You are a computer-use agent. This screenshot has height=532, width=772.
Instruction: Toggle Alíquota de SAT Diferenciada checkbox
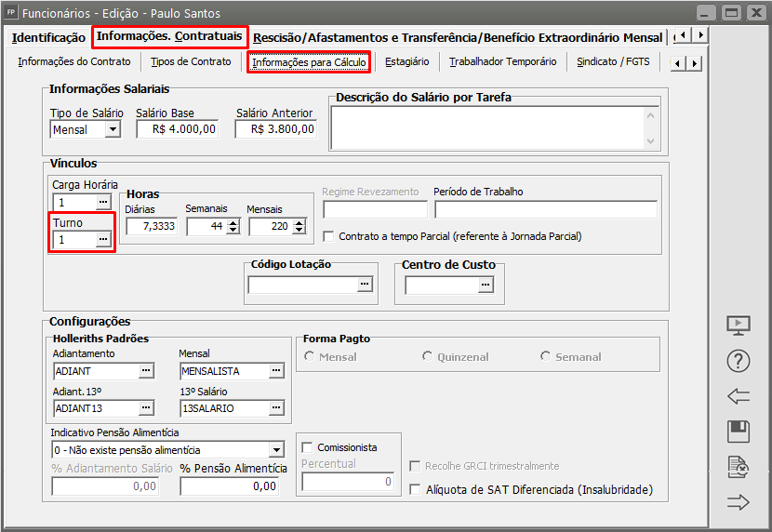coord(416,489)
